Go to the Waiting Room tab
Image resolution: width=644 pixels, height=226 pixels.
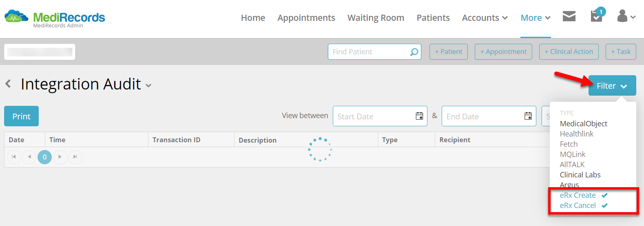coord(376,18)
